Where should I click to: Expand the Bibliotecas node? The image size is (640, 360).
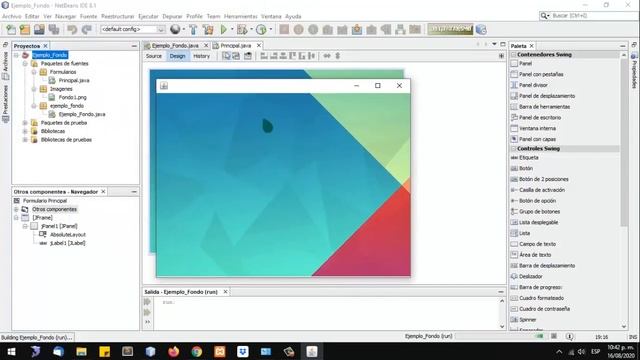[x=25, y=131]
